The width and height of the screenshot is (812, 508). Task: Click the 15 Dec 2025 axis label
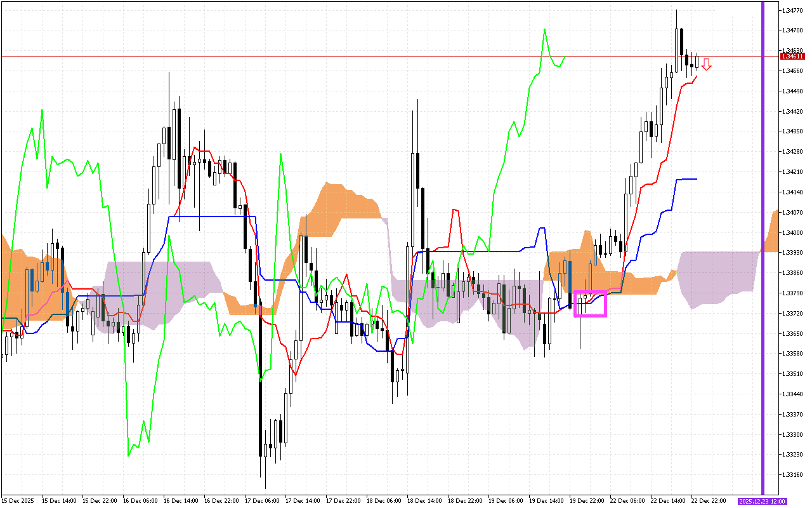[18, 500]
